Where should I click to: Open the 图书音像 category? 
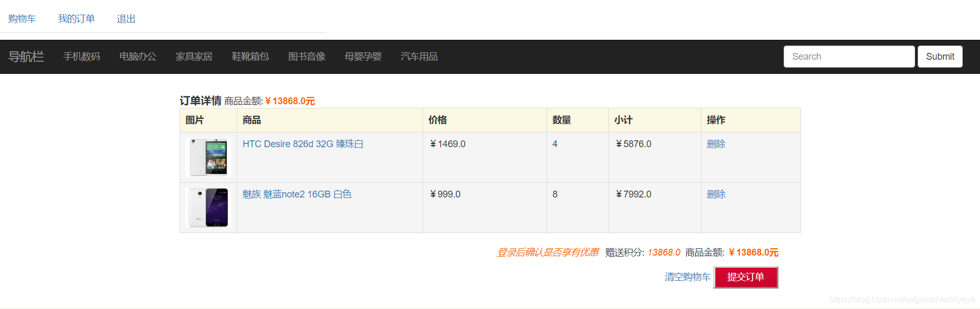(x=307, y=57)
